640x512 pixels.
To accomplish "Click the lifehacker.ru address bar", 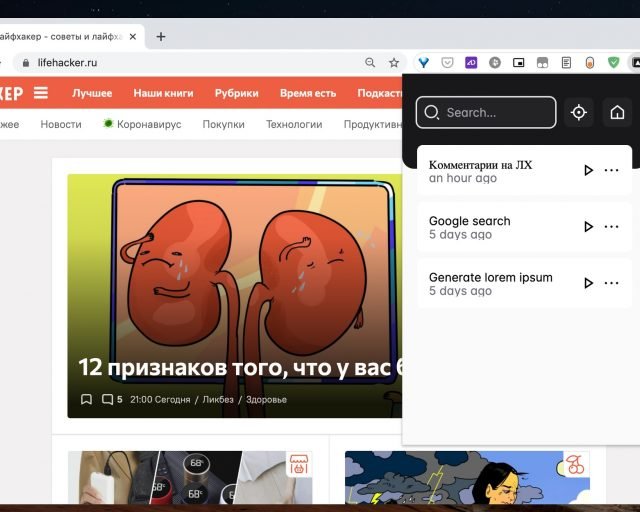I will [210, 62].
